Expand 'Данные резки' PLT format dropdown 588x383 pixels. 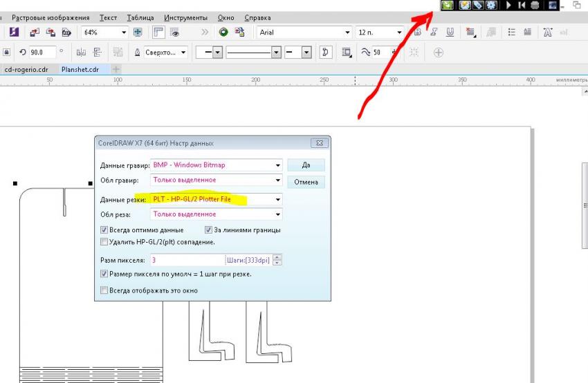coord(278,200)
